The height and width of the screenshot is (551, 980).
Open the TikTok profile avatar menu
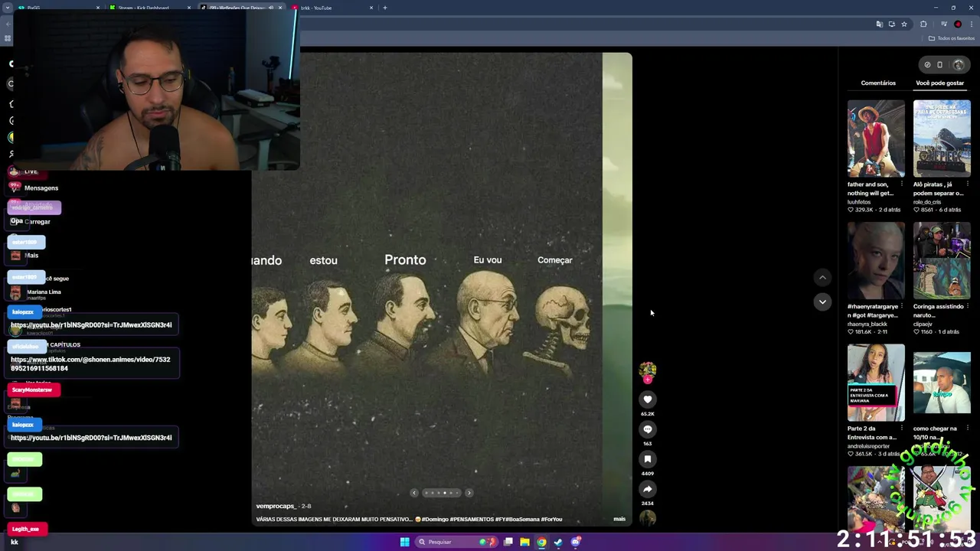point(958,65)
